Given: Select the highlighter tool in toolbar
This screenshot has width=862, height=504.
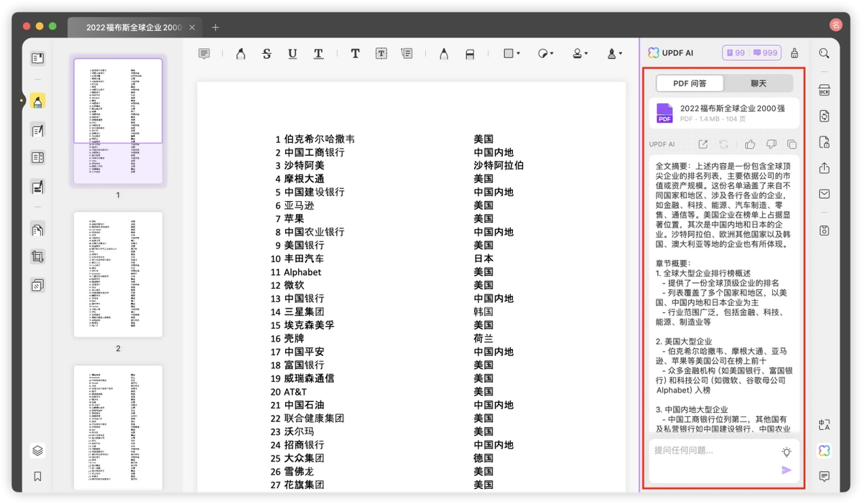Looking at the screenshot, I should (241, 54).
